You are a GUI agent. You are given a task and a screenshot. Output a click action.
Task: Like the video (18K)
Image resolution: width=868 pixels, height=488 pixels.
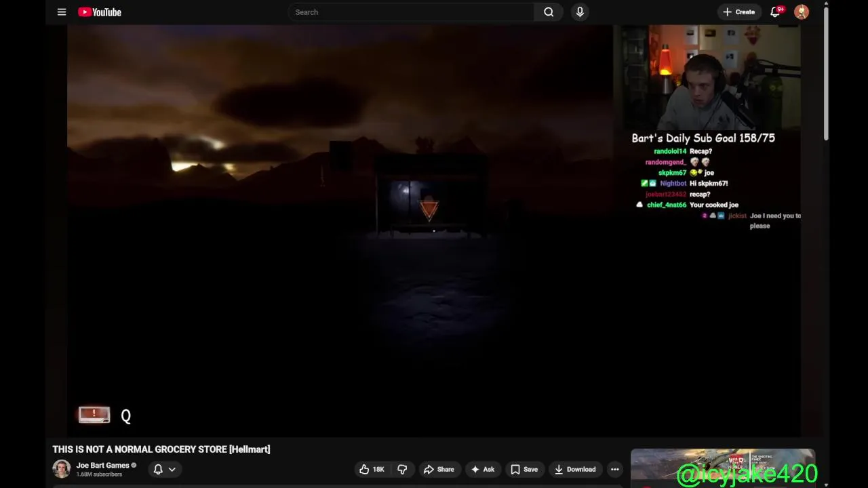tap(372, 469)
